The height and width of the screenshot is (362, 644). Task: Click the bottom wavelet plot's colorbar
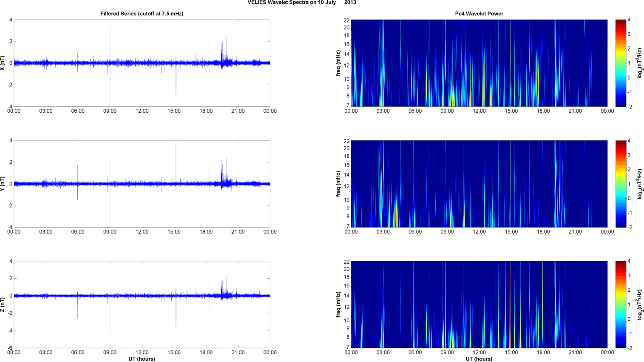[x=621, y=305]
